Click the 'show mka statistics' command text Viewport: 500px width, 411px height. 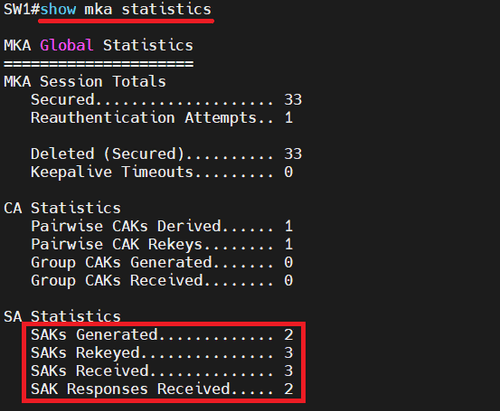point(126,9)
